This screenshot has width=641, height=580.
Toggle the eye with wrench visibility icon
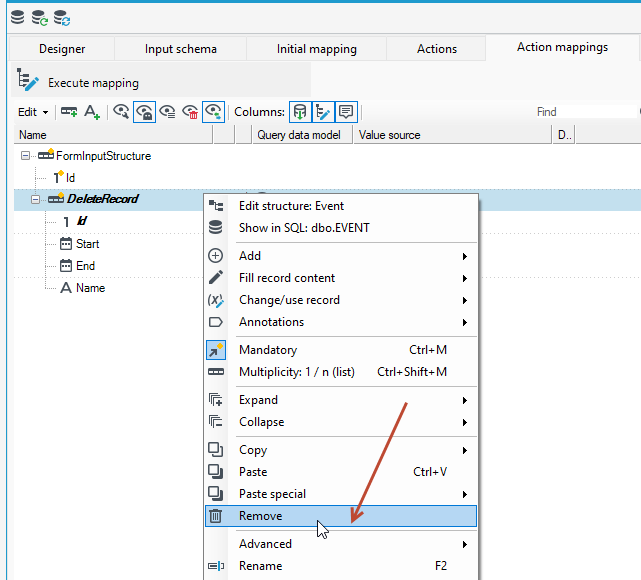121,112
